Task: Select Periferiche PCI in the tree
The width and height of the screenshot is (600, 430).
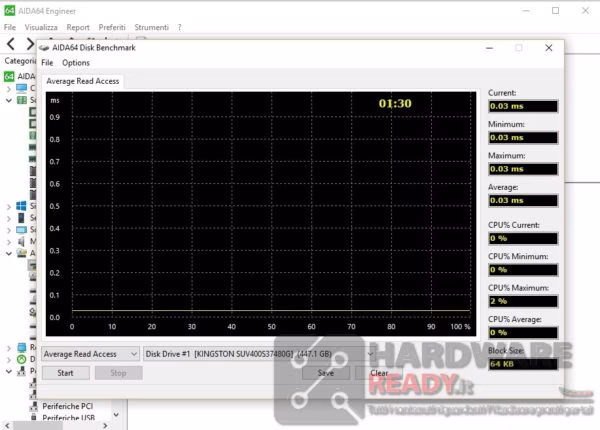Action: 67,406
